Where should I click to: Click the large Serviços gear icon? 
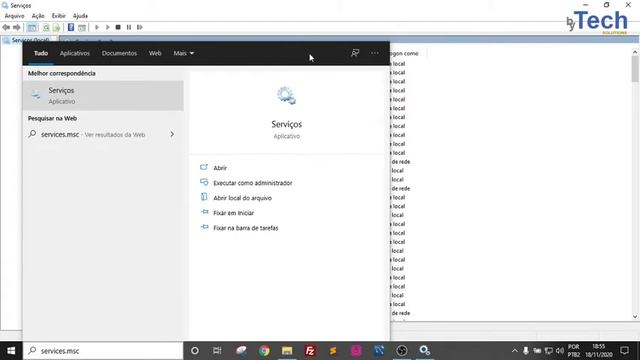click(287, 96)
